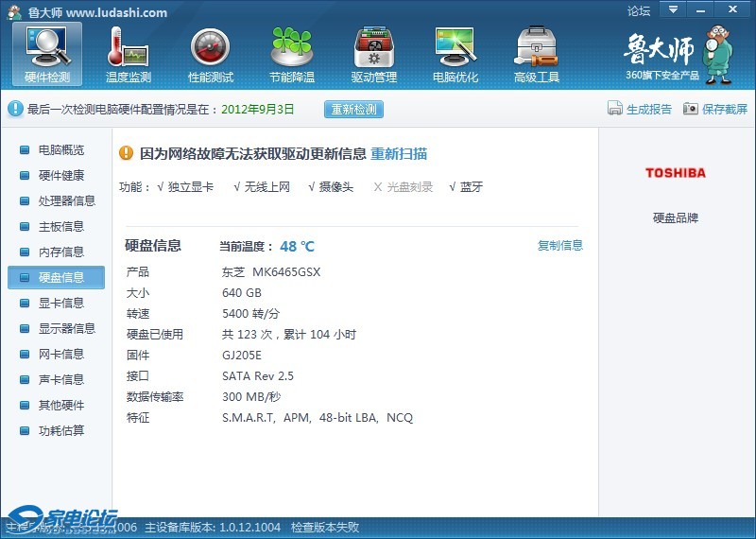
Task: Minimize the 鲁大师 window
Action: pyautogui.click(x=700, y=9)
